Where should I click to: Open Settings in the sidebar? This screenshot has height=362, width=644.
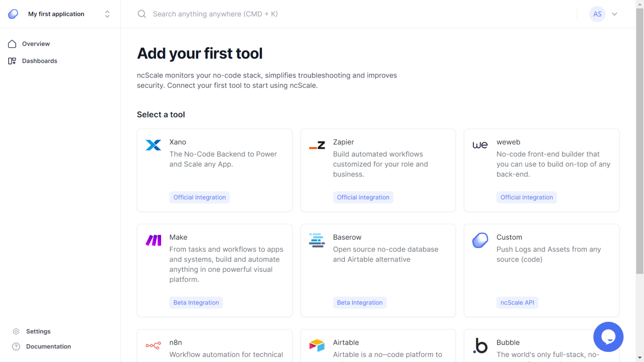pyautogui.click(x=38, y=331)
